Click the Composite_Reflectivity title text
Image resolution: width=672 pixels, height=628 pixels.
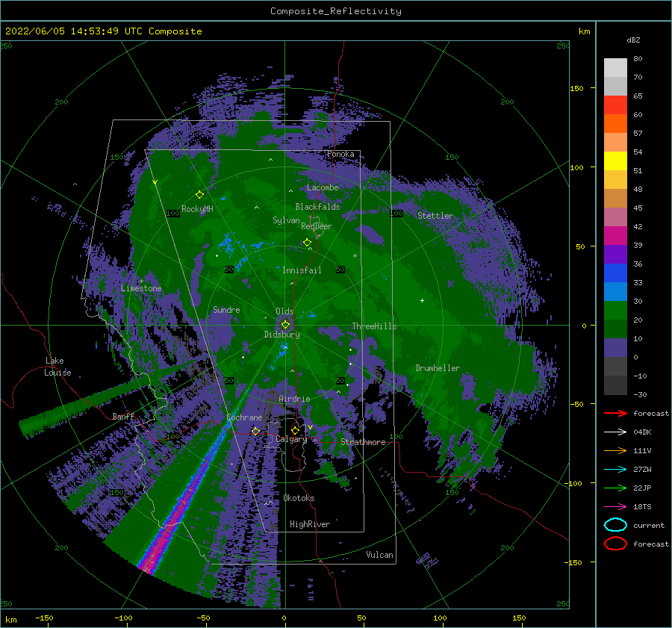pyautogui.click(x=336, y=11)
